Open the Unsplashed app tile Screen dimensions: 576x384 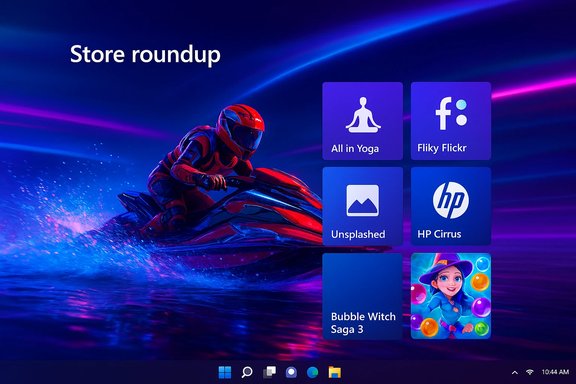363,206
